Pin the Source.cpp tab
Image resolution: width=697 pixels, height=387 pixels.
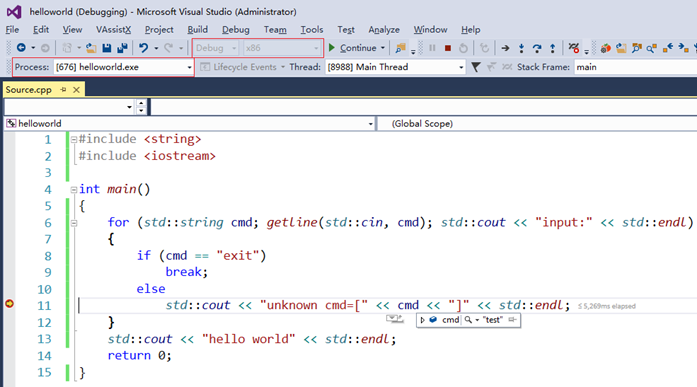tap(63, 90)
